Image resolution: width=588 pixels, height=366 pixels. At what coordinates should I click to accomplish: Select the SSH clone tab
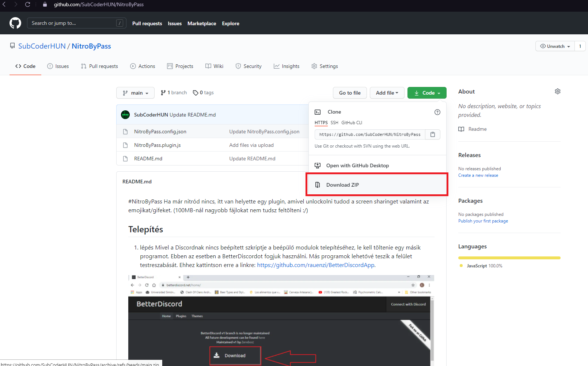tap(334, 123)
